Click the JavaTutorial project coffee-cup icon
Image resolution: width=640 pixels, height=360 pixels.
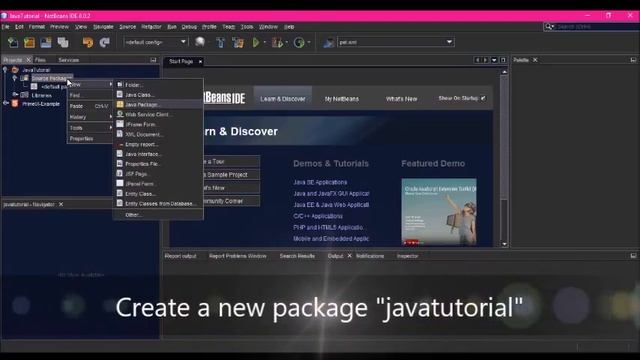pyautogui.click(x=15, y=70)
